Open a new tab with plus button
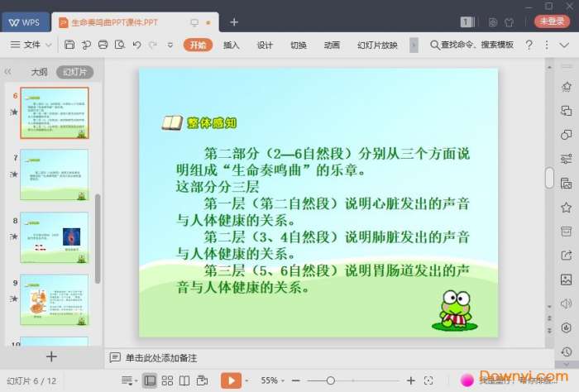This screenshot has width=579, height=392. [x=234, y=22]
